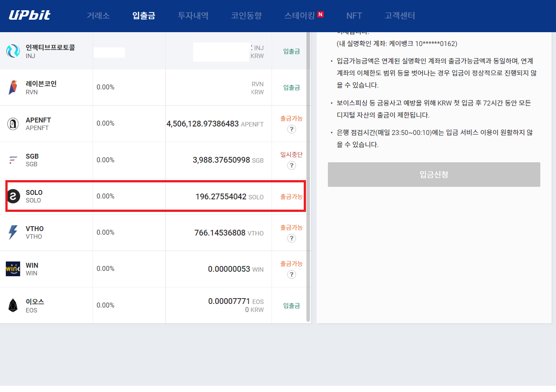556x392 pixels.
Task: Select the WIN coin name
Action: pyautogui.click(x=32, y=265)
